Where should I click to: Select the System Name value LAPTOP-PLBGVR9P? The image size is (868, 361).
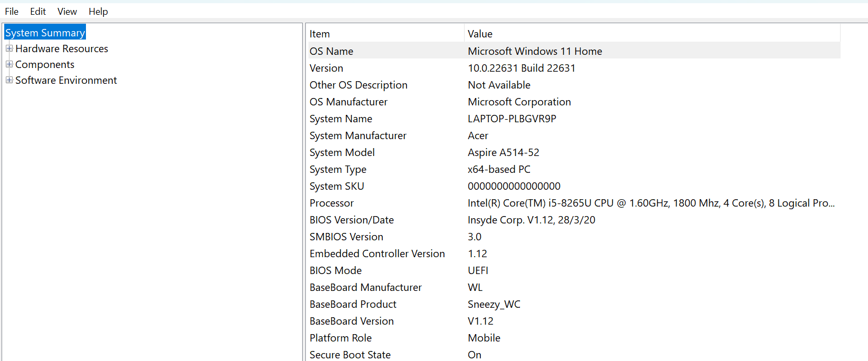[512, 119]
